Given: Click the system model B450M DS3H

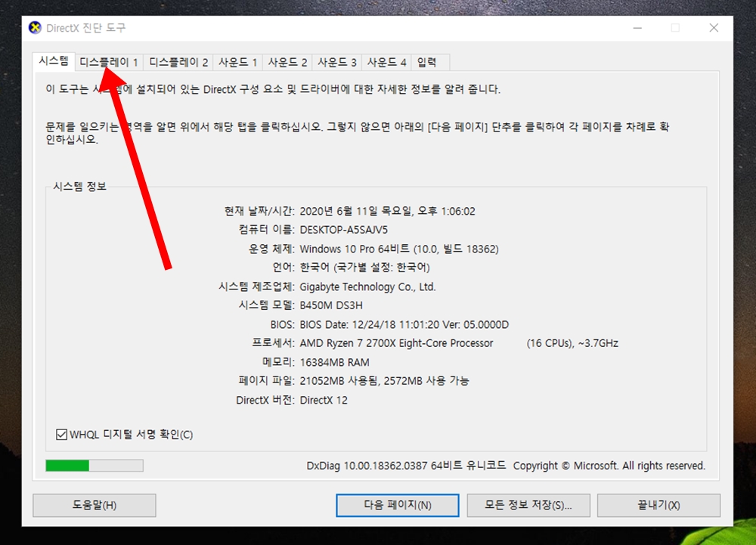Looking at the screenshot, I should (331, 305).
